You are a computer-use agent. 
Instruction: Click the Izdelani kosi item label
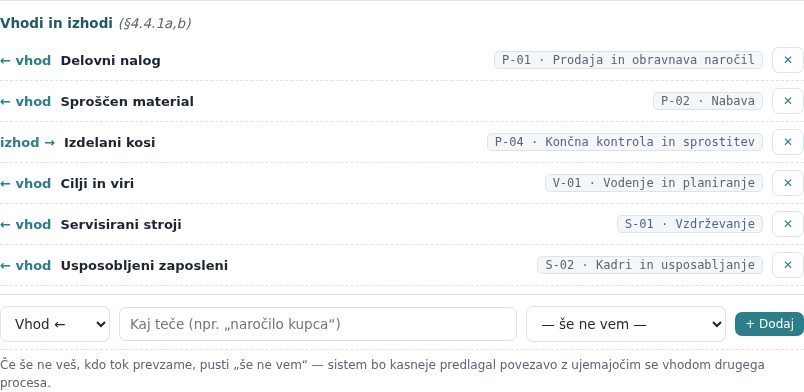pos(109,143)
